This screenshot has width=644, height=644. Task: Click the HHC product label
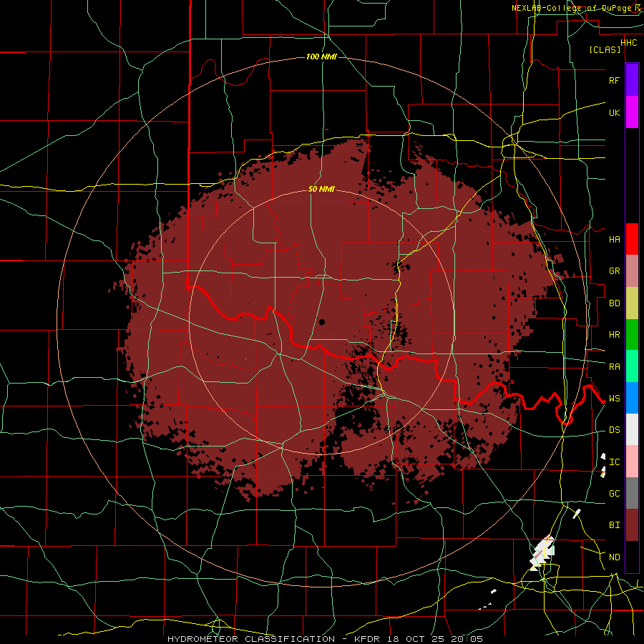[x=629, y=43]
